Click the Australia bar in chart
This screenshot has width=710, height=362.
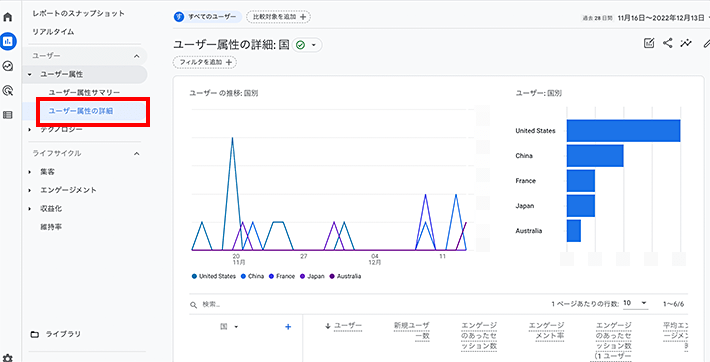coord(573,231)
